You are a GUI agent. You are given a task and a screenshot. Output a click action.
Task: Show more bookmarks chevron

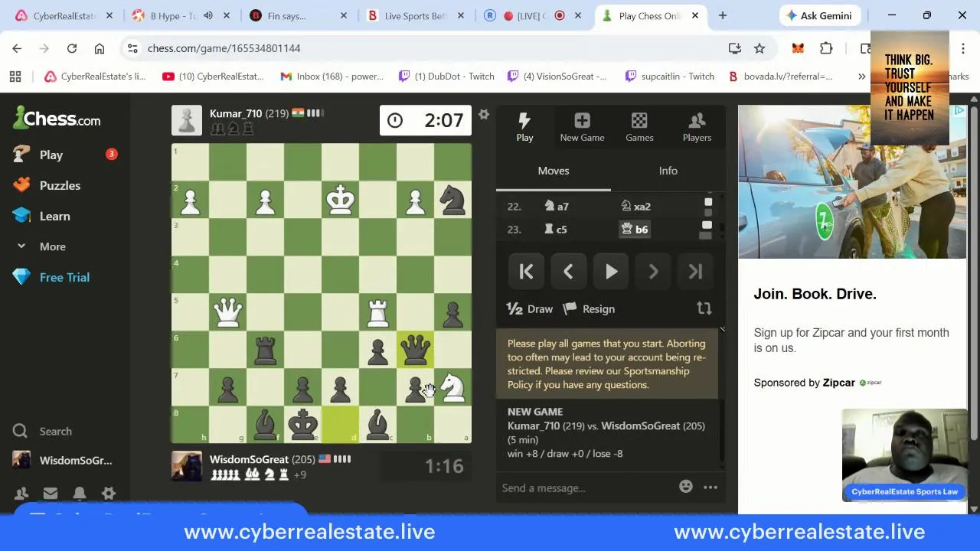coord(861,76)
